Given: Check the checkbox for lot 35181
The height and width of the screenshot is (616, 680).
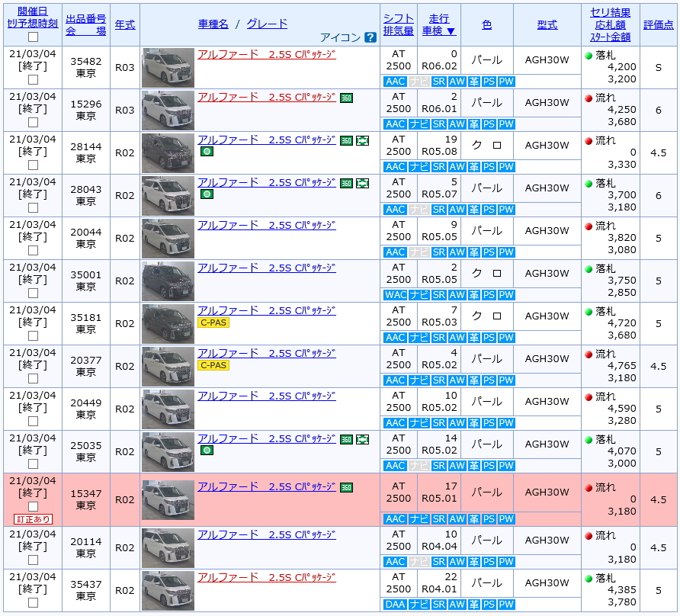Looking at the screenshot, I should 33,336.
